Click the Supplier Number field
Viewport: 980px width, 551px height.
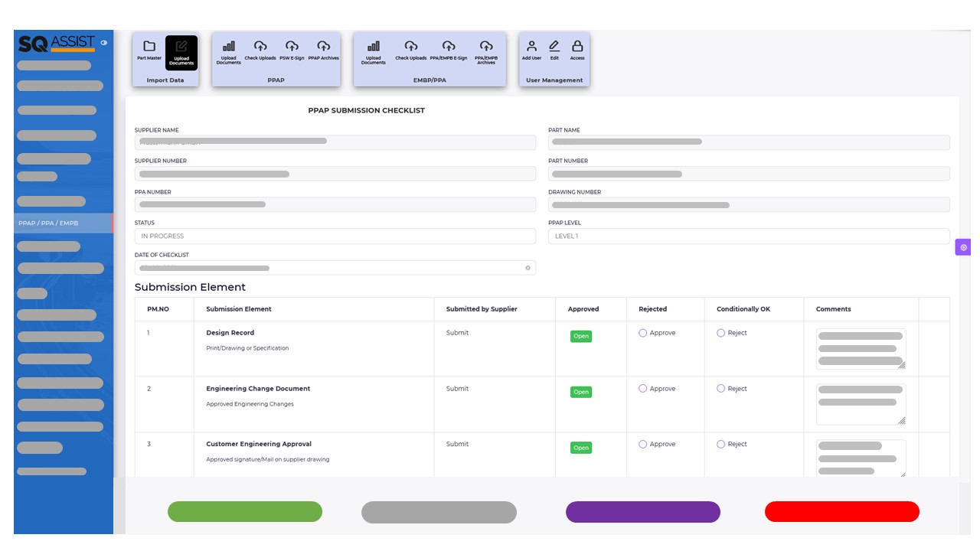click(x=335, y=174)
